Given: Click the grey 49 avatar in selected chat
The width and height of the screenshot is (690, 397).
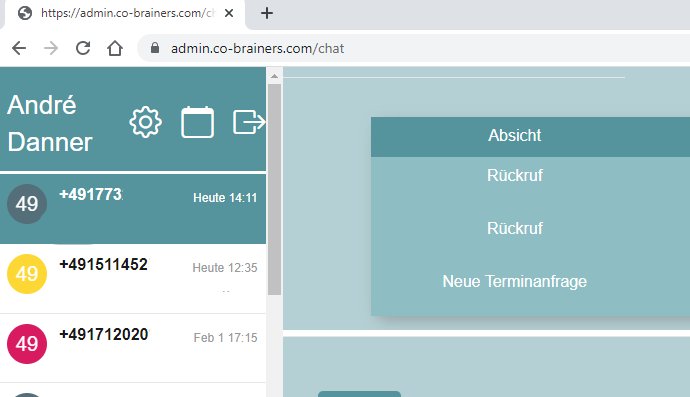Looking at the screenshot, I should click(x=27, y=204).
